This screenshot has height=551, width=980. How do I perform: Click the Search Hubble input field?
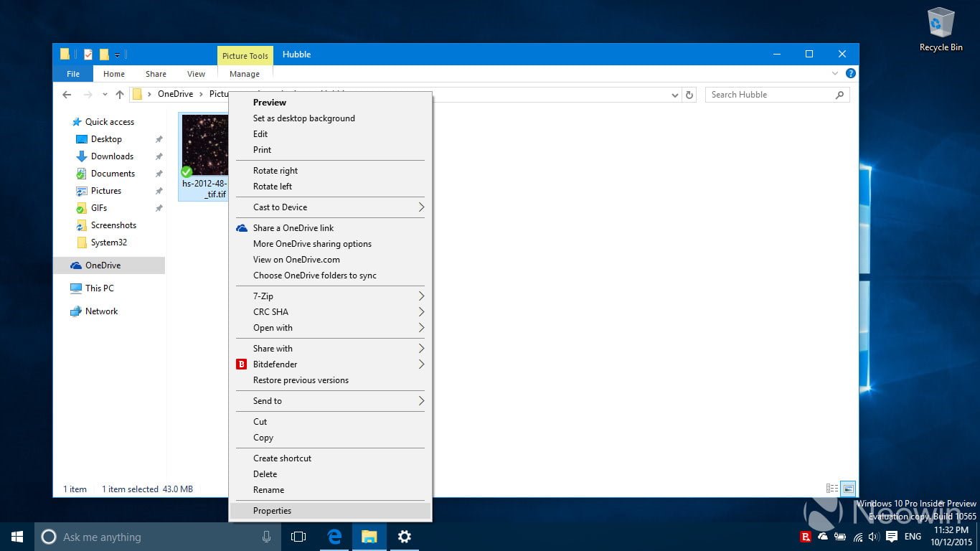point(771,95)
